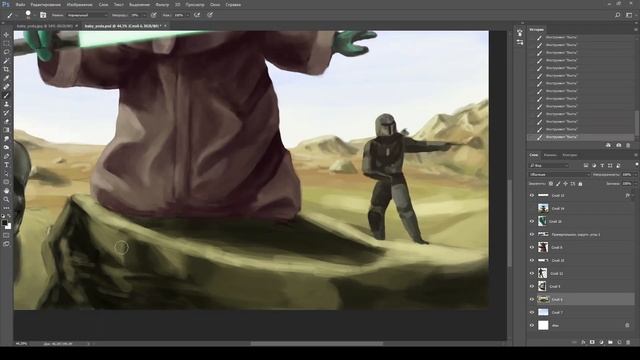Change screen mode from toolbar bottom
This screenshot has height=360, width=640.
[x=6, y=244]
